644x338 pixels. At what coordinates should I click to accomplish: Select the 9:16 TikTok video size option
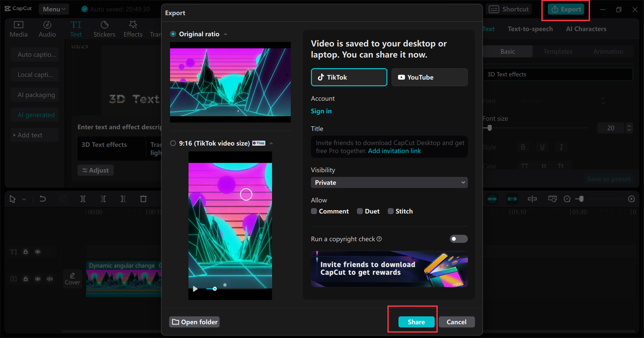point(173,143)
